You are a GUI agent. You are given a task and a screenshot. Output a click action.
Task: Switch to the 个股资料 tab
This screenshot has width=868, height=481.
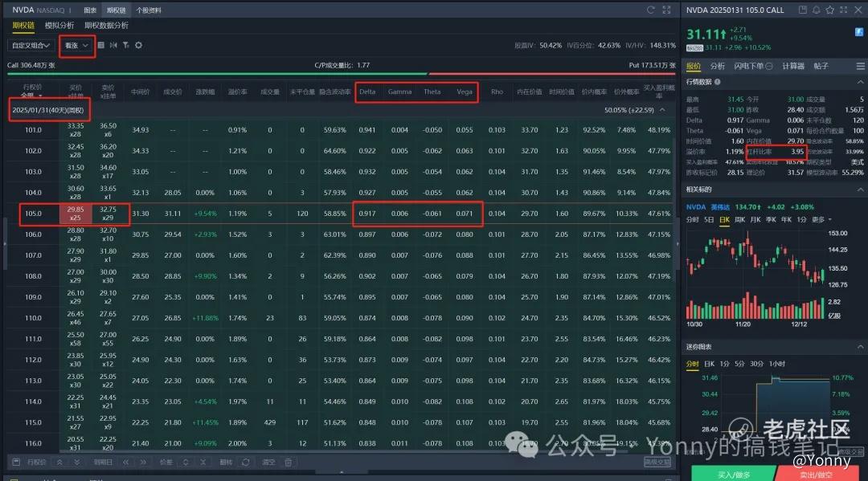pos(149,10)
